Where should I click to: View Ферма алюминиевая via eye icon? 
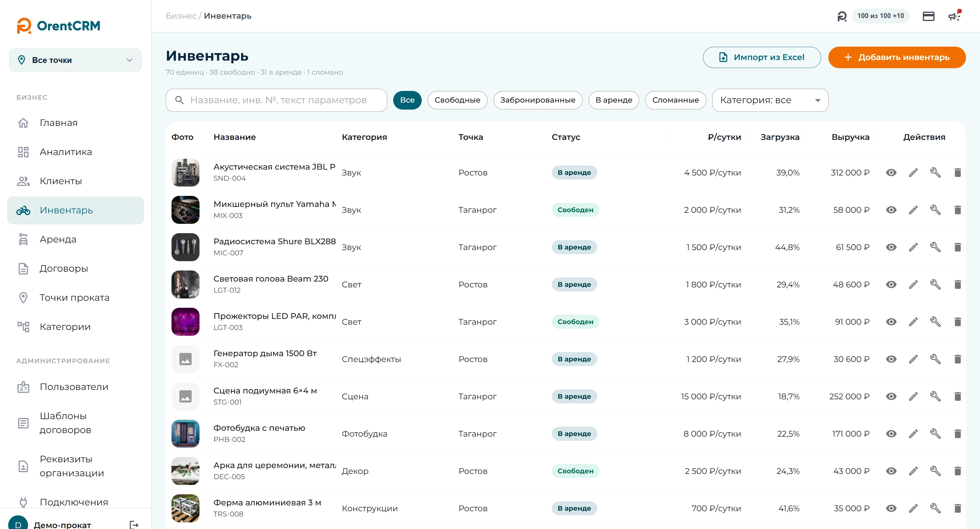(x=891, y=508)
